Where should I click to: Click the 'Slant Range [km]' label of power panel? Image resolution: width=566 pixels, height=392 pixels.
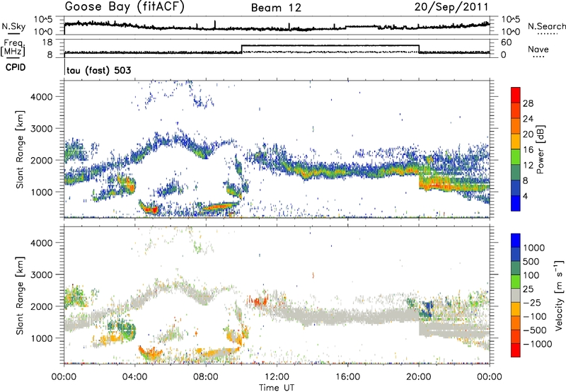(x=20, y=149)
